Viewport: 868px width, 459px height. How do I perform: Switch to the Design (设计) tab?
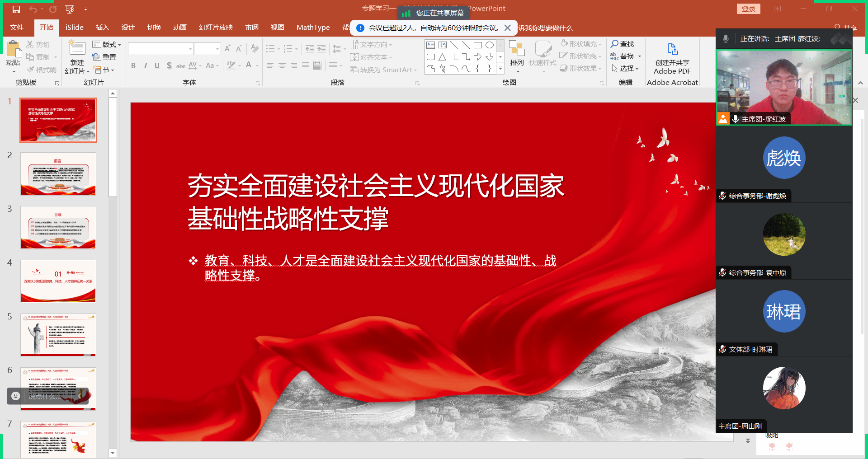pyautogui.click(x=128, y=28)
